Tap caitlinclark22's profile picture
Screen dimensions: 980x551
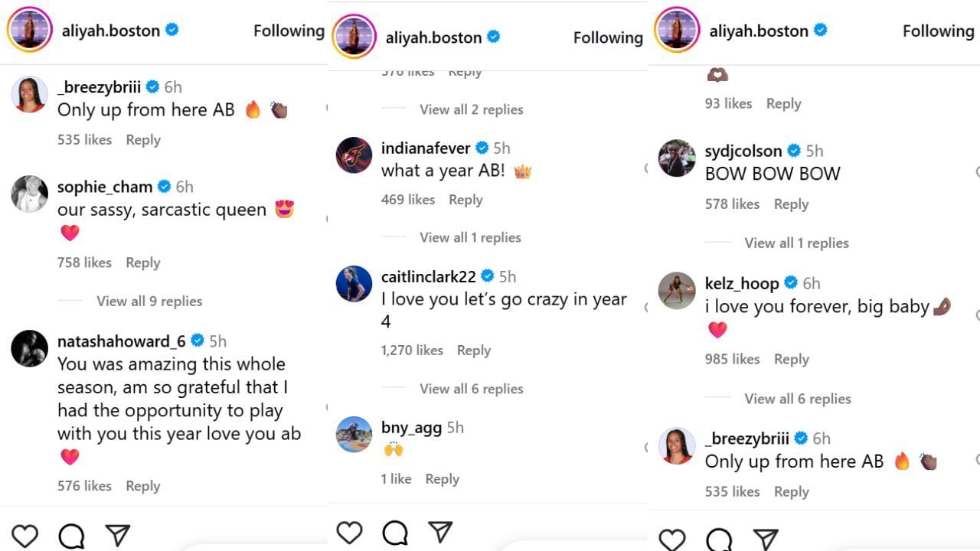click(354, 283)
